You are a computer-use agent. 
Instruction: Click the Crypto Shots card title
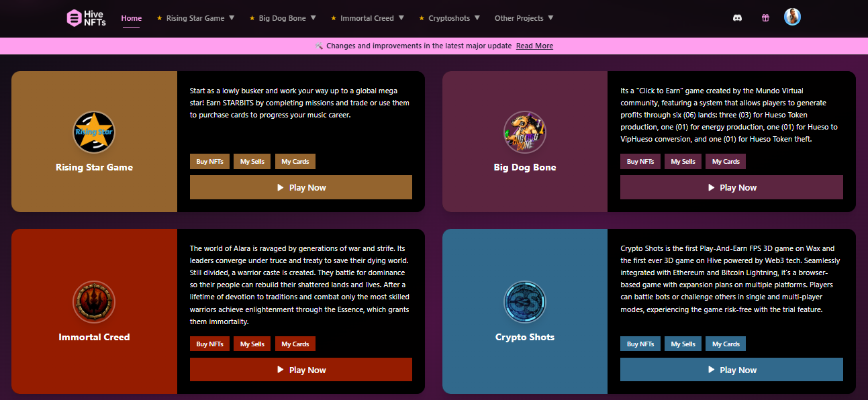point(525,337)
